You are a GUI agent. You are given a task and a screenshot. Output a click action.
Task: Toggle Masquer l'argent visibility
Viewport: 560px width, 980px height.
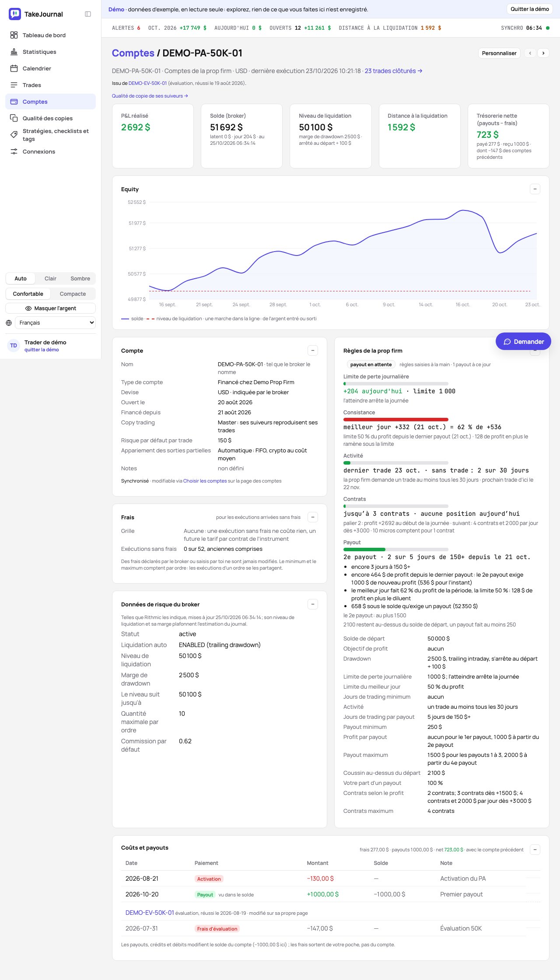coord(51,308)
